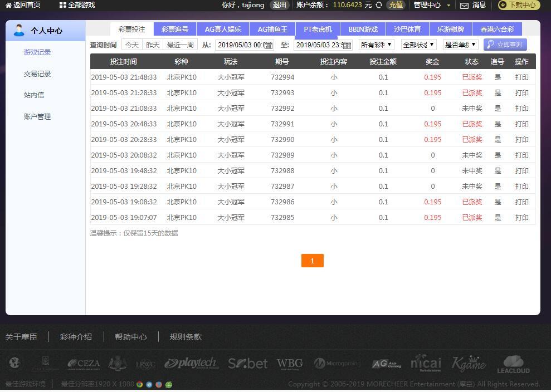Click 打印 for period 732994

pyautogui.click(x=521, y=77)
